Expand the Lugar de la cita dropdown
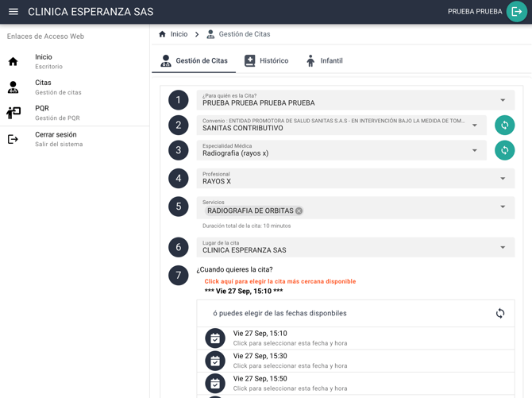Screen dimensions: 532x398 pos(503,247)
